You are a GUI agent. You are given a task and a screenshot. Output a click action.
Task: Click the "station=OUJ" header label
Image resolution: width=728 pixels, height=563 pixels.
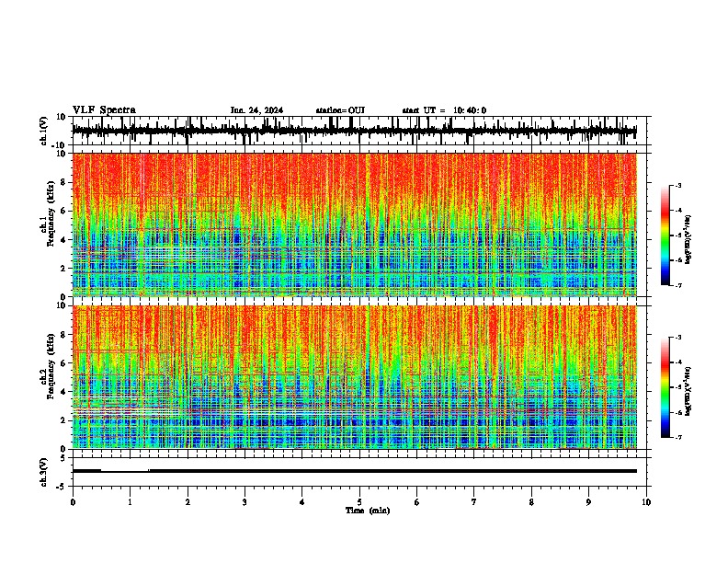[x=340, y=110]
